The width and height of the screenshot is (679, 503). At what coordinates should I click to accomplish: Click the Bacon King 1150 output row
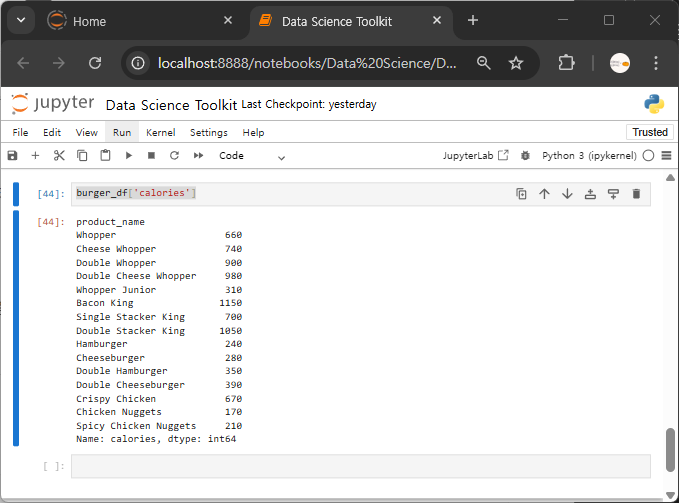click(159, 303)
